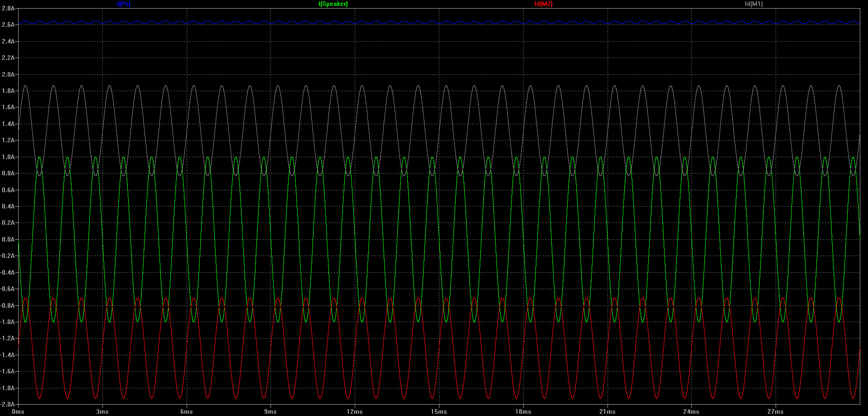This screenshot has width=868, height=416.
Task: Click the 2.0A vertical axis label
Action: (8, 74)
